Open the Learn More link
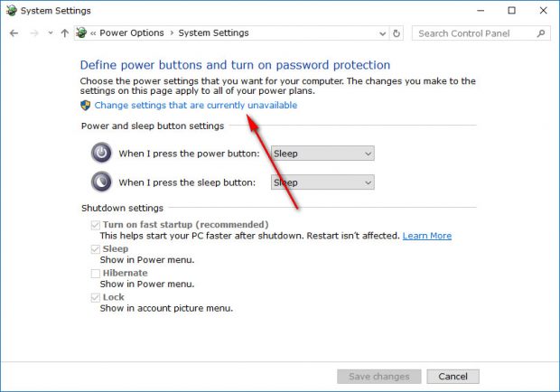Screen dimensions: 560x392 427,236
